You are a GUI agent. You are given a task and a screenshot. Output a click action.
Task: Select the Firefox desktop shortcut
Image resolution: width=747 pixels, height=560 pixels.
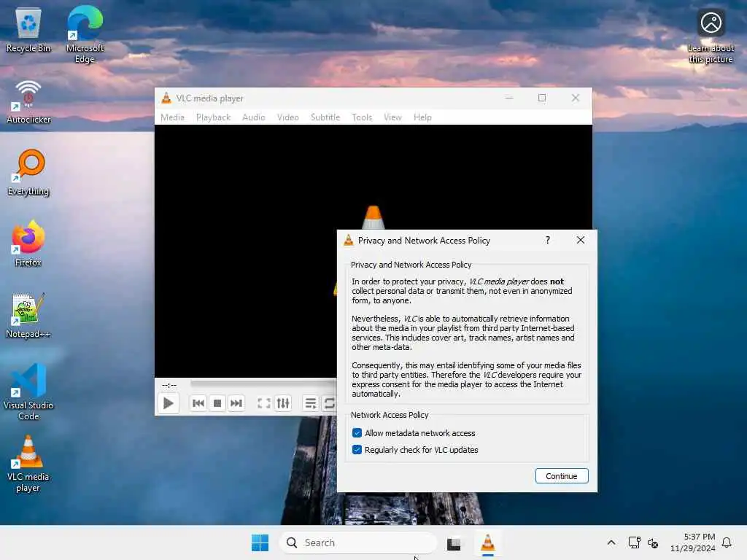point(28,244)
